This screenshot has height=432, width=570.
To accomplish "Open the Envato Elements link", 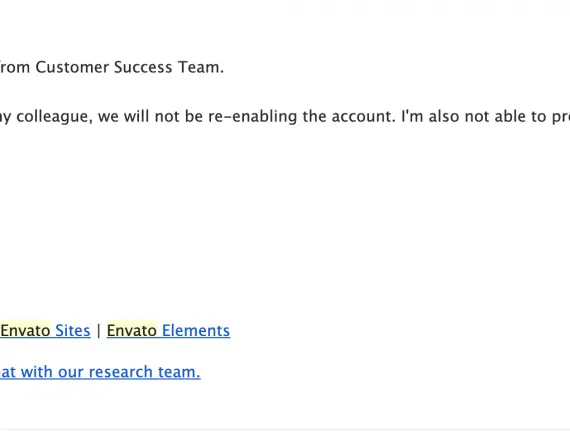I will (x=168, y=331).
